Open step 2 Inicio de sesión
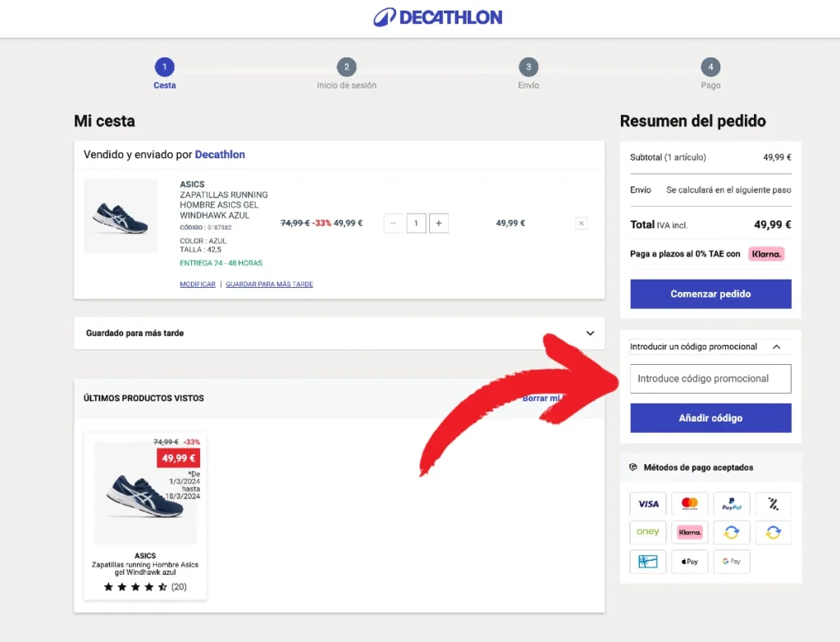Image resolution: width=840 pixels, height=642 pixels. 346,69
